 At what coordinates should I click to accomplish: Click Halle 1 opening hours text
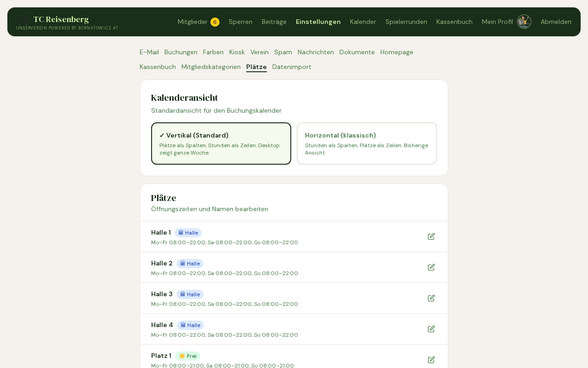click(225, 242)
